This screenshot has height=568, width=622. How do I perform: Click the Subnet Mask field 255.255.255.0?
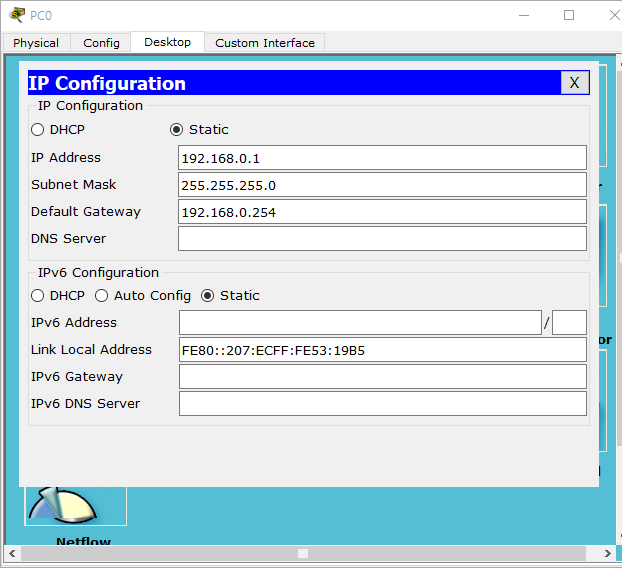[382, 185]
